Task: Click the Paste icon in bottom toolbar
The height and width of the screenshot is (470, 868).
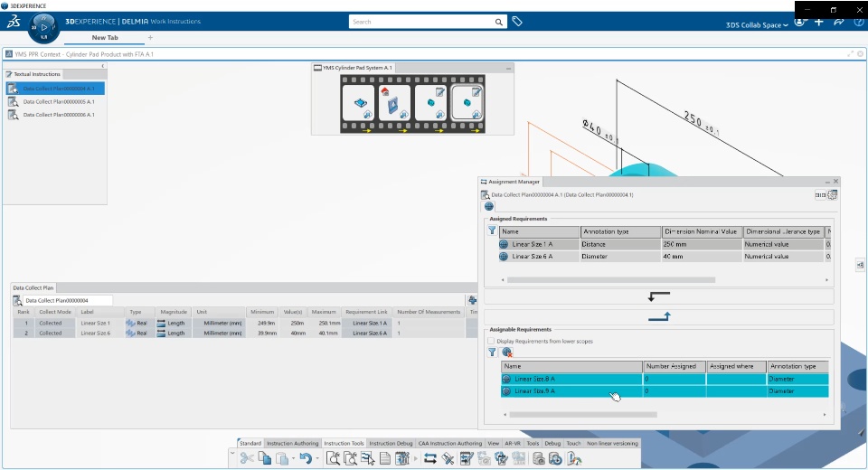Action: click(x=282, y=458)
